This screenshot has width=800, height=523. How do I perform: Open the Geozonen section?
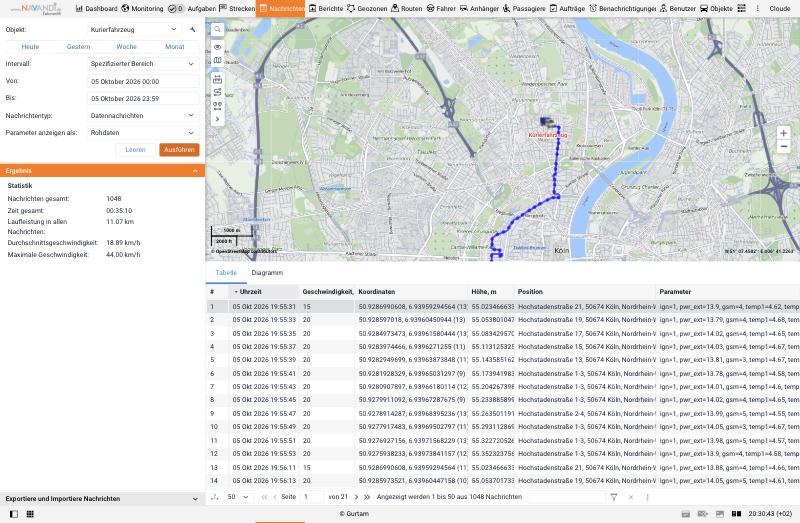367,8
